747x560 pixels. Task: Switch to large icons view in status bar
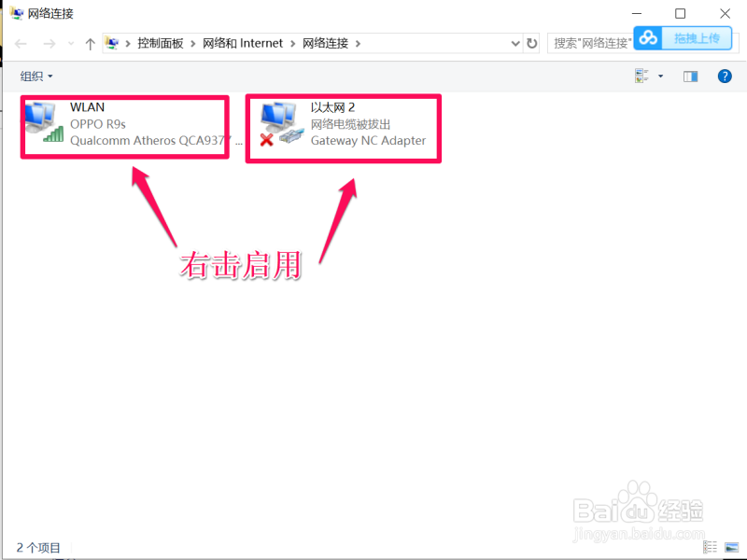click(732, 547)
